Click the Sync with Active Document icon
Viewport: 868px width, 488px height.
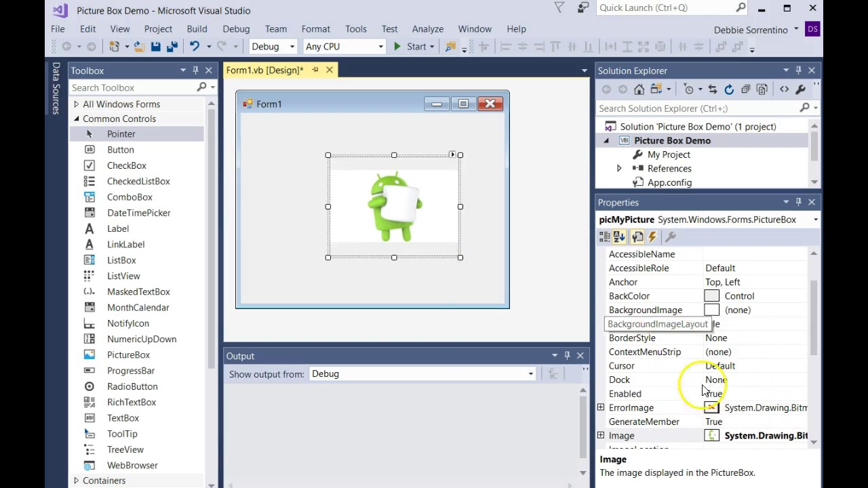point(712,89)
